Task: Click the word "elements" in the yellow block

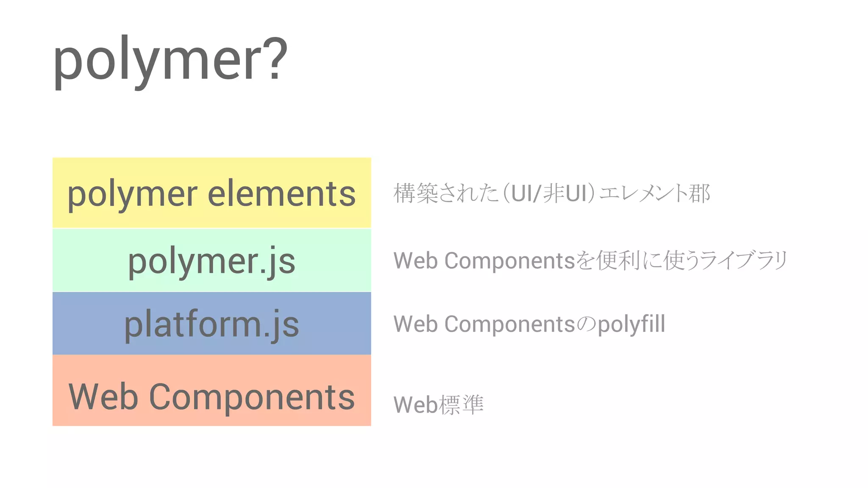Action: 281,194
